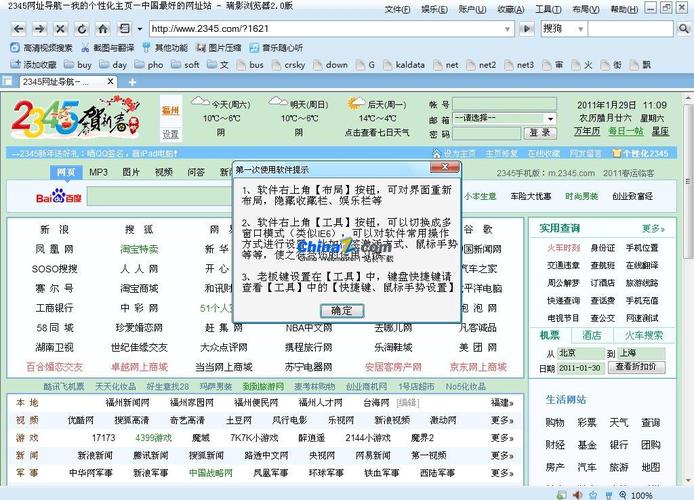Click 设置 under the city name
Image resolution: width=694 pixels, height=500 pixels.
pyautogui.click(x=170, y=134)
